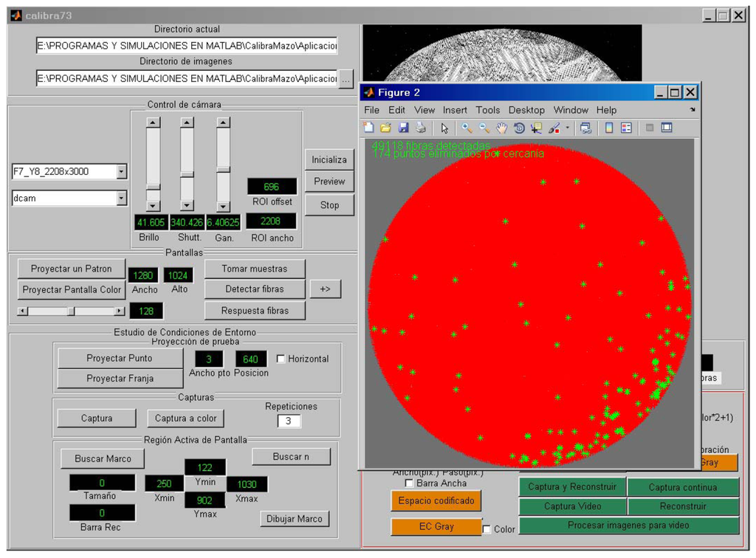Select the Rotate 3D tool
This screenshot has width=756, height=558.
click(519, 128)
